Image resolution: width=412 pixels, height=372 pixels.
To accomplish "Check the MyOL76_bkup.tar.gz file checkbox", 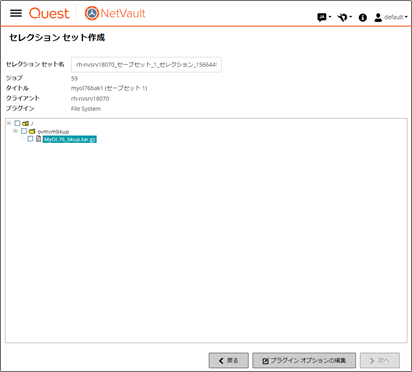I will point(30,139).
